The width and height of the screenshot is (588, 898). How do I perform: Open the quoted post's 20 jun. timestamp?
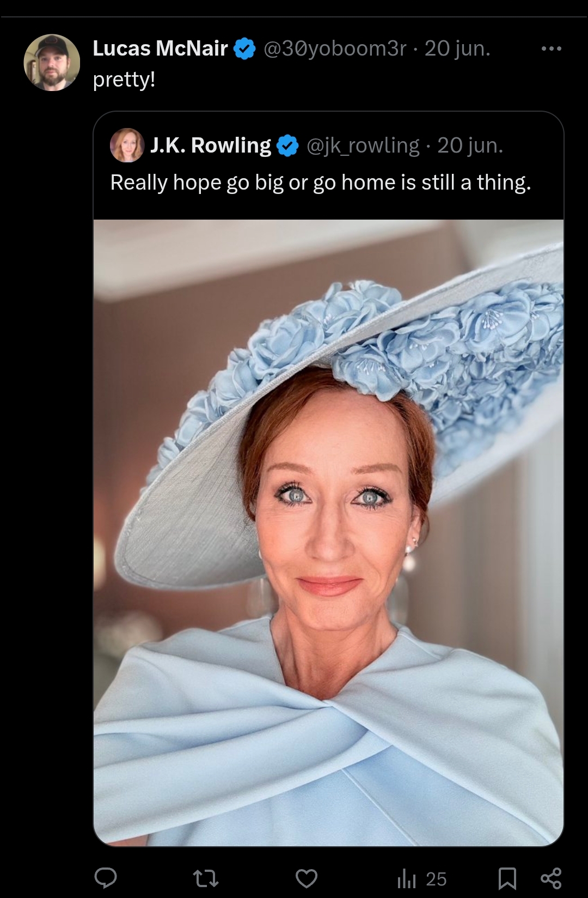470,145
